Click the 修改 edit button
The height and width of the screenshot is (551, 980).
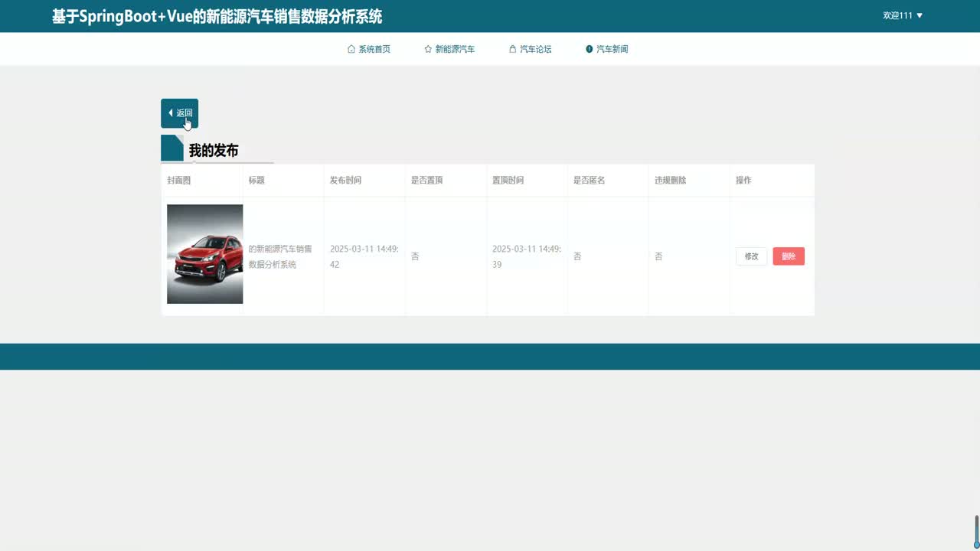[x=751, y=256]
